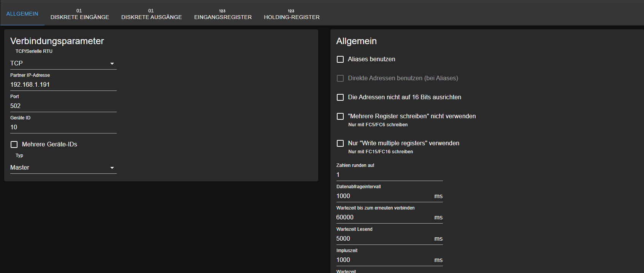Tick the Aliases benutzen checkbox
This screenshot has height=273, width=644.
pyautogui.click(x=340, y=59)
